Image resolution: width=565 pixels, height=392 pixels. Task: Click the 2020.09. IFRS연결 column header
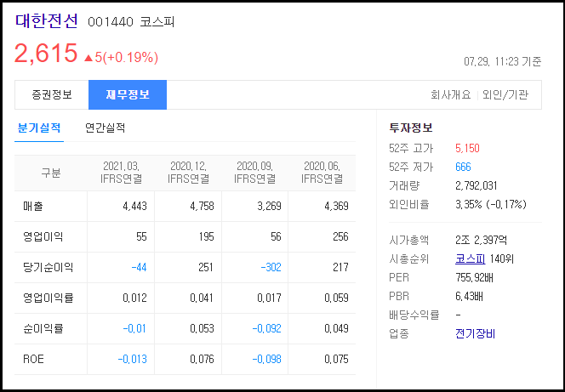[x=254, y=173]
